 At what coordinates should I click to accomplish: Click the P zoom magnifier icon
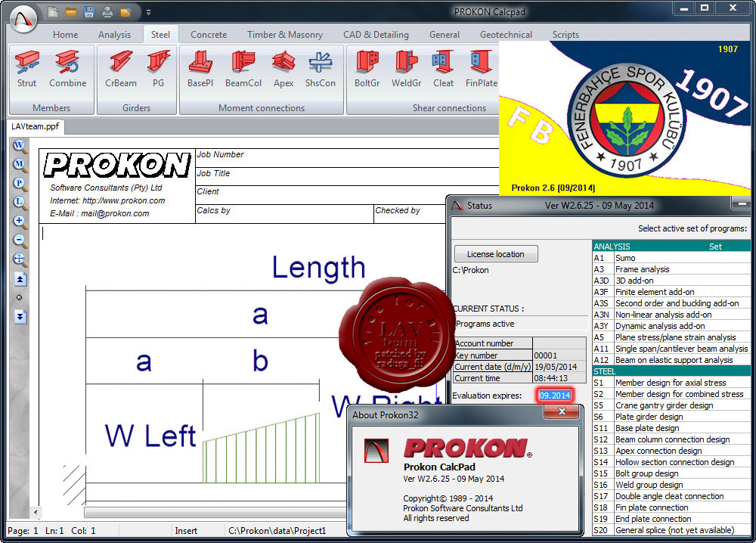[20, 183]
